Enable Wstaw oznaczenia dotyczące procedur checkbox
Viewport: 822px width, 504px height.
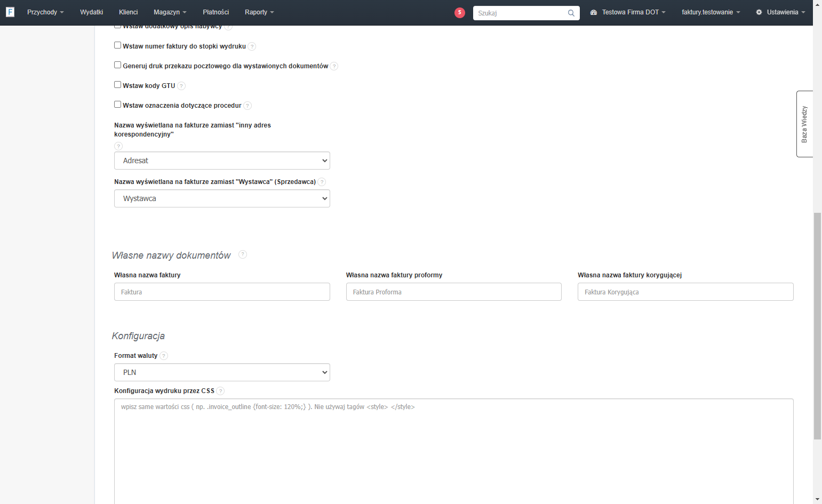tap(118, 105)
